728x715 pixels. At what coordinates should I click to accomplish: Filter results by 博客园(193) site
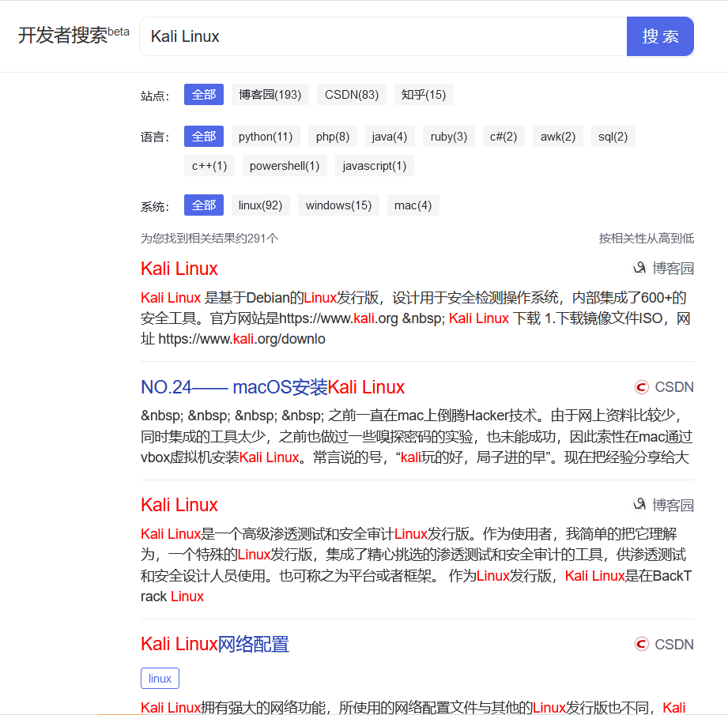click(x=270, y=95)
